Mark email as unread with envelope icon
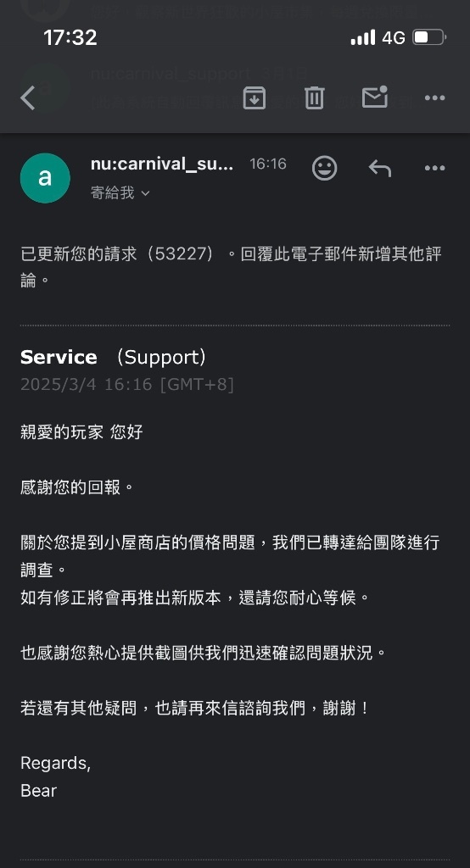 (x=375, y=97)
